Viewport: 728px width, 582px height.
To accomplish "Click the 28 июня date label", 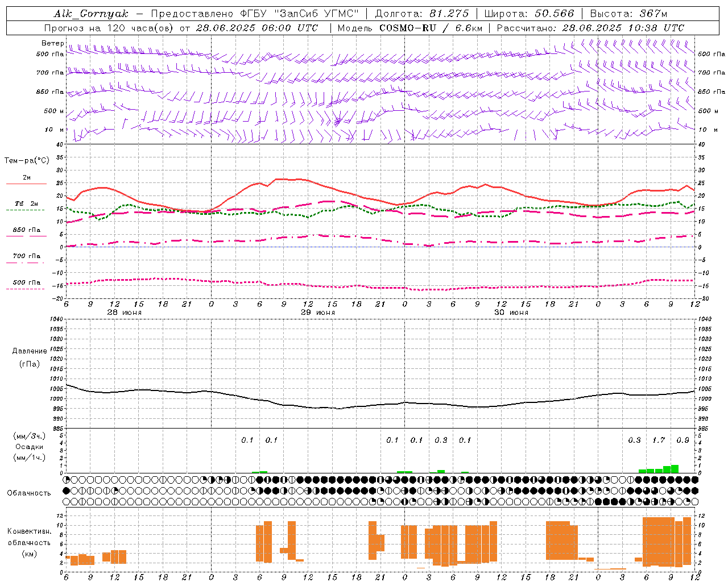I will pos(125,313).
